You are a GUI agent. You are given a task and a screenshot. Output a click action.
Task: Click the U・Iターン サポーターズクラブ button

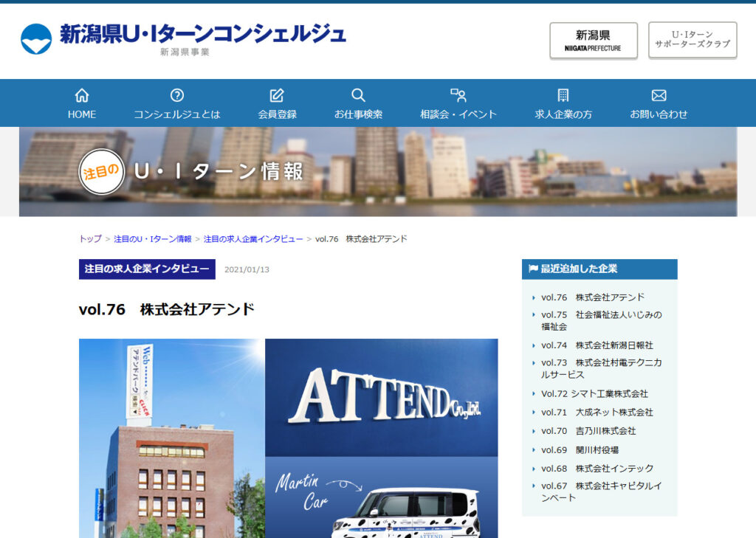click(x=693, y=40)
